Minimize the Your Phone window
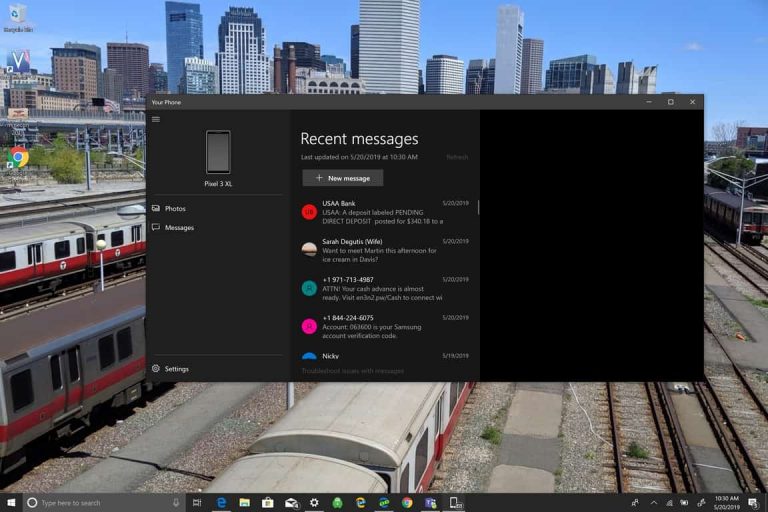Viewport: 768px width, 512px height. point(649,102)
